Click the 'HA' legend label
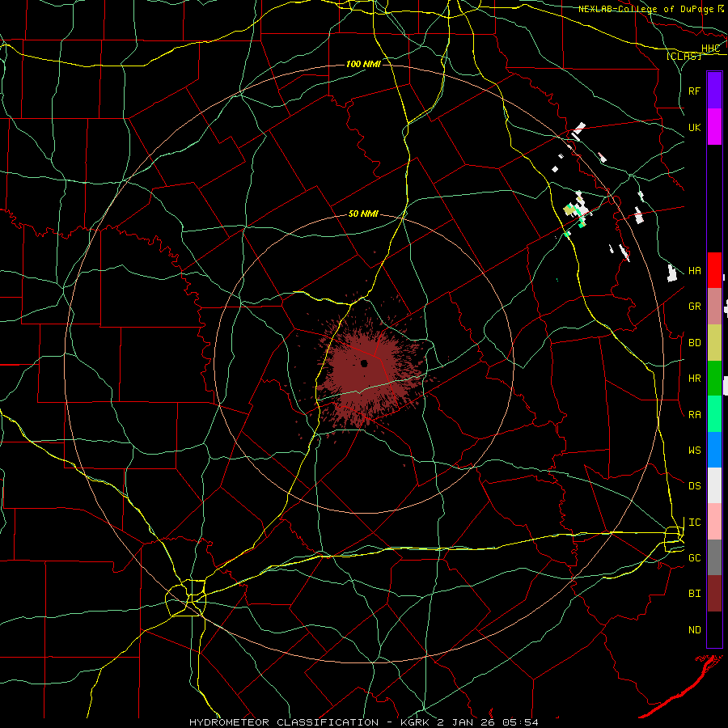728x728 pixels. click(x=694, y=271)
